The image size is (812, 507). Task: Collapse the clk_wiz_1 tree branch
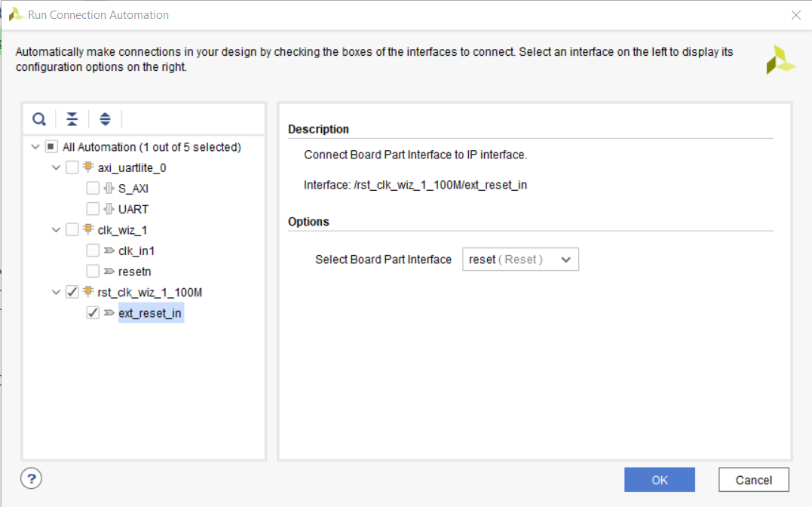pos(54,229)
